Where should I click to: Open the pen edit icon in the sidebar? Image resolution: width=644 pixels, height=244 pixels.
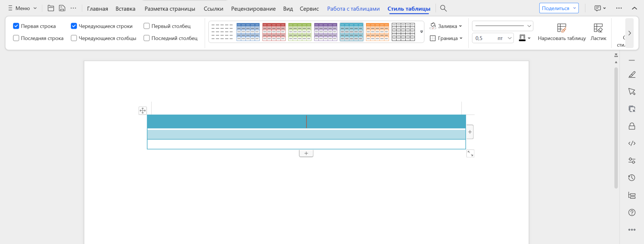[x=632, y=75]
